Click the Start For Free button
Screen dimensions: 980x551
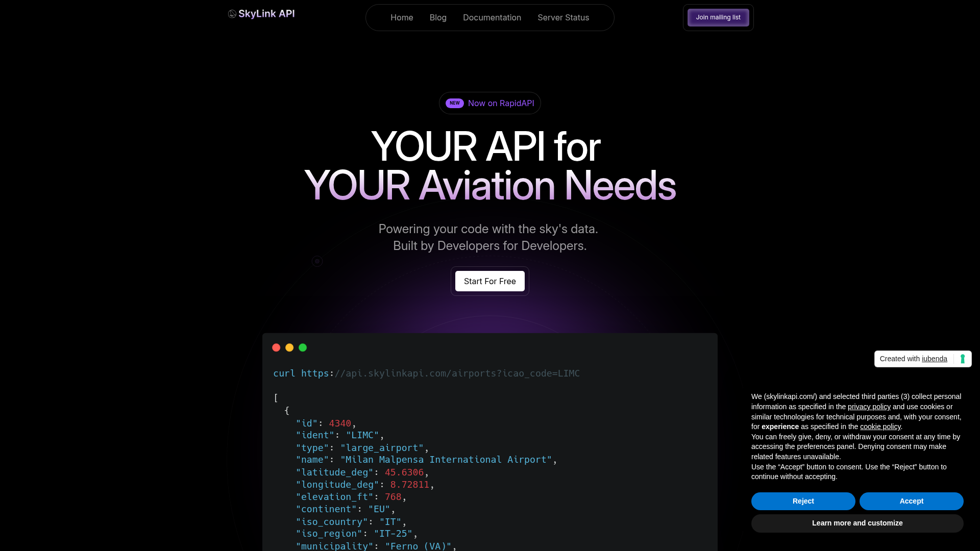pos(489,281)
